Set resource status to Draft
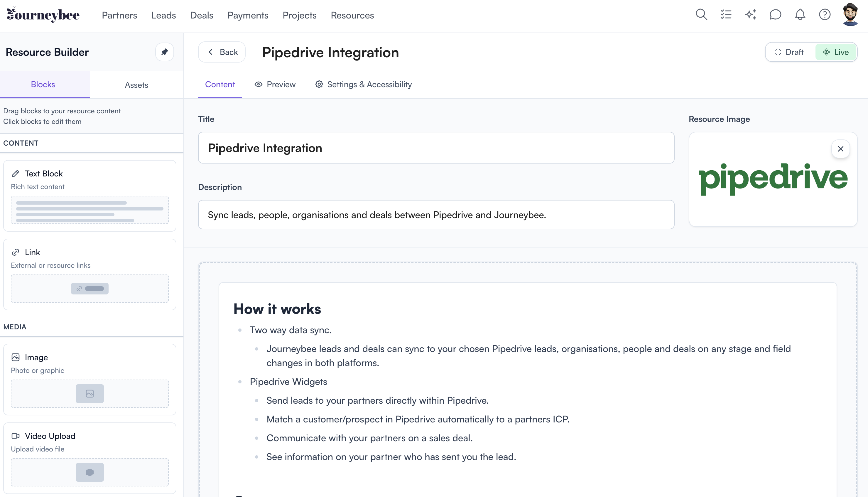 click(x=790, y=52)
